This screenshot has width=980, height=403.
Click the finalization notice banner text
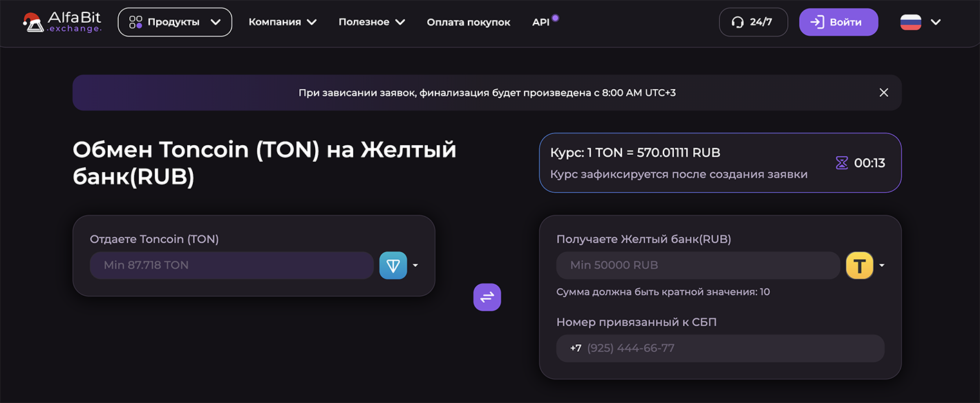coord(487,93)
